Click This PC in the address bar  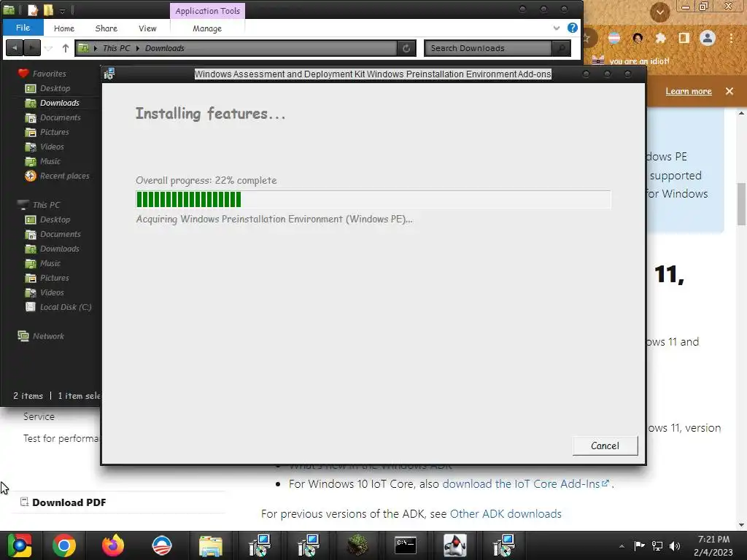pyautogui.click(x=116, y=48)
